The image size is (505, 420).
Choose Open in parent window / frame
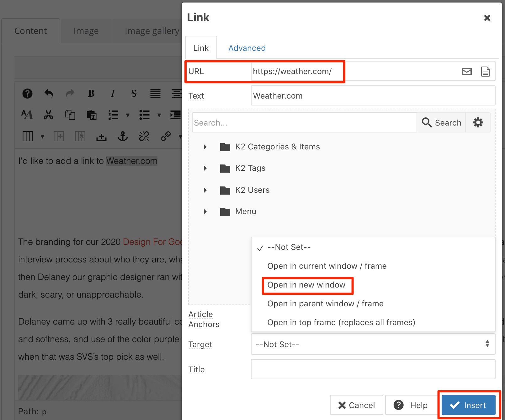325,304
